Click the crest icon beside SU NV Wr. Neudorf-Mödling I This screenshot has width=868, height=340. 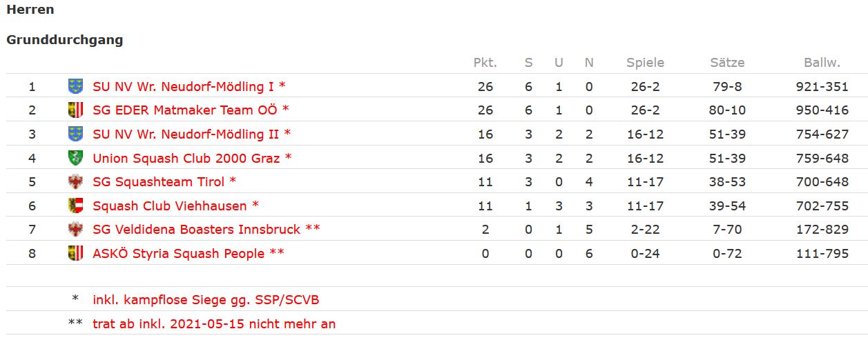click(75, 87)
